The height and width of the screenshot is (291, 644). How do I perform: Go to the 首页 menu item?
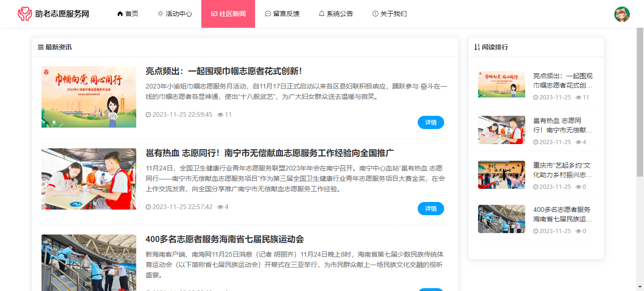pos(128,14)
